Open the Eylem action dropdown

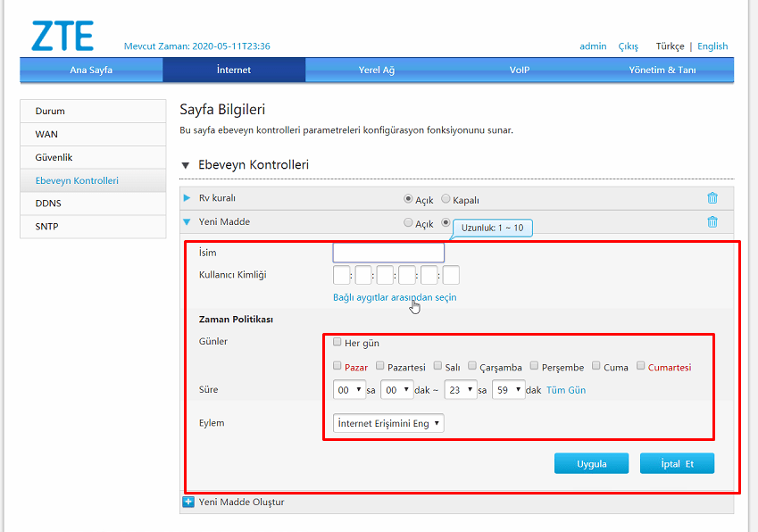[x=388, y=423]
